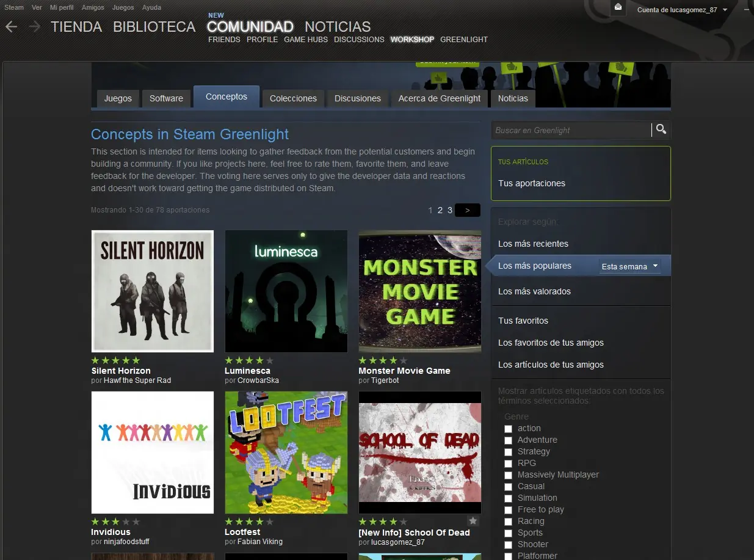This screenshot has width=754, height=560.
Task: Tick the Racing genre checkbox
Action: tap(508, 522)
